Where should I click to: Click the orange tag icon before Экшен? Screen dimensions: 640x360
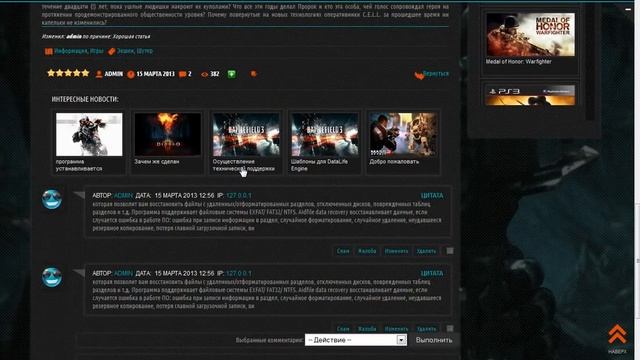click(111, 51)
